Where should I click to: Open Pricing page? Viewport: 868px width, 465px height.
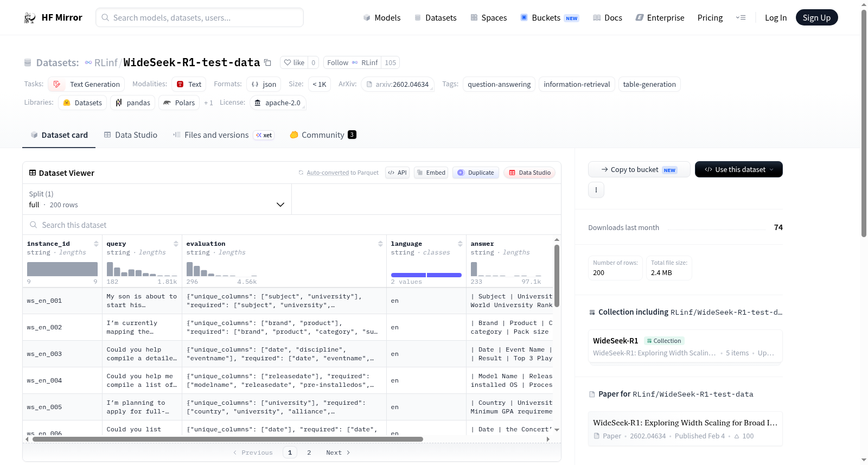pyautogui.click(x=710, y=18)
